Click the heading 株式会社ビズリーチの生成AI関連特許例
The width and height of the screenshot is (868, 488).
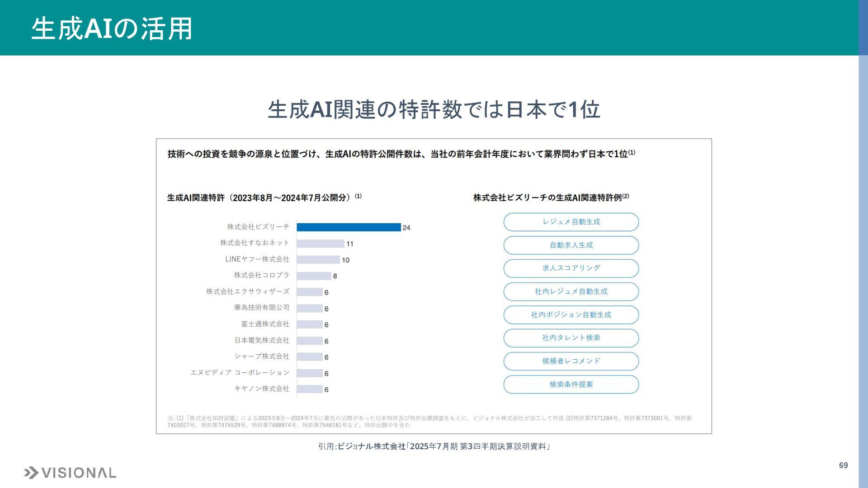[551, 197]
